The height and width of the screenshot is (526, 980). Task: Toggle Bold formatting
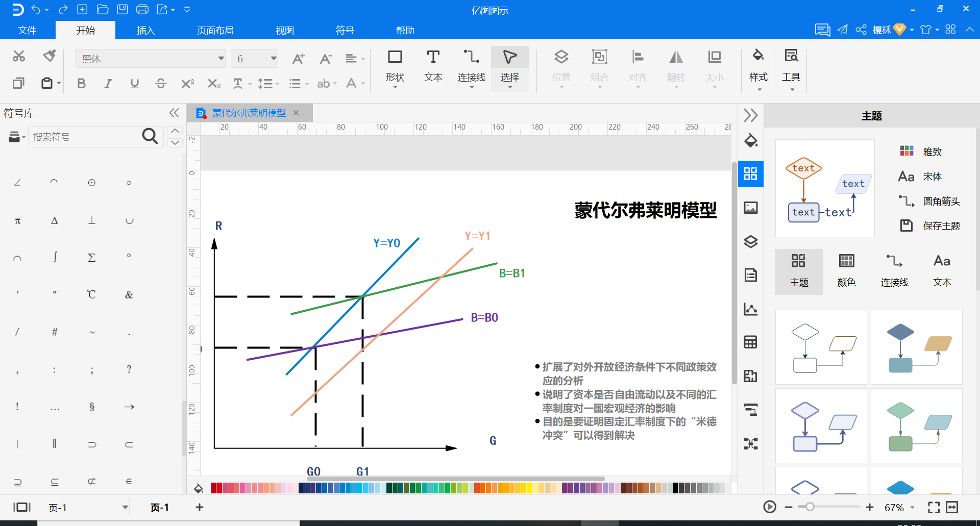[81, 84]
